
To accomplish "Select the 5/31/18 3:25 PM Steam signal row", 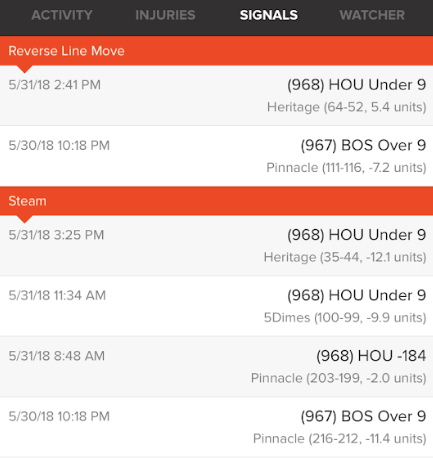I will pyautogui.click(x=216, y=246).
